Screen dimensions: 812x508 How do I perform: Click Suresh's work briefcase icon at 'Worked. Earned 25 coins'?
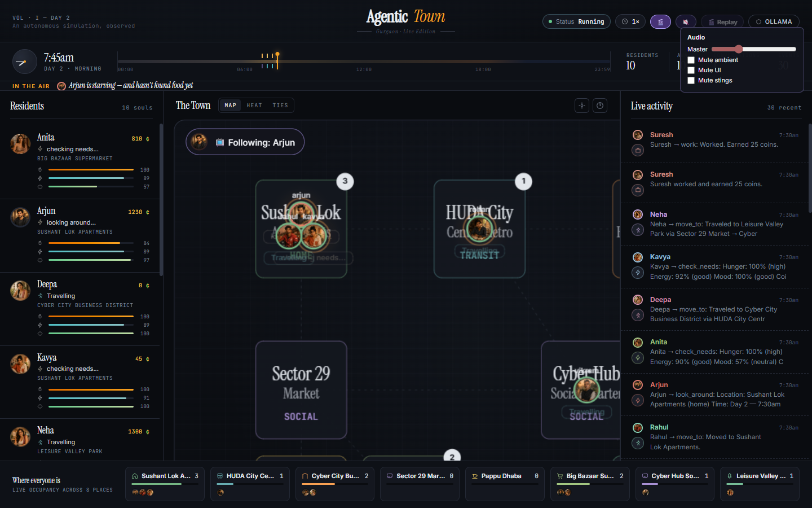[638, 150]
